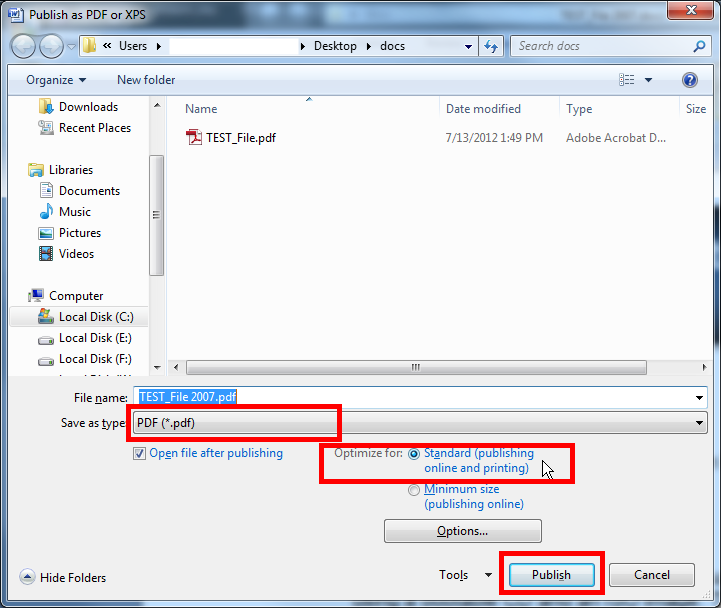The image size is (721, 608).
Task: Select the Music library icon
Action: click(46, 212)
